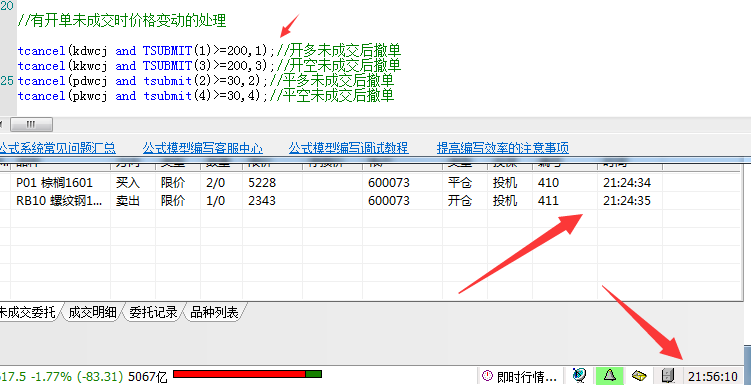Click the 开仓 cell in rebar row
The height and width of the screenshot is (385, 751).
point(465,200)
